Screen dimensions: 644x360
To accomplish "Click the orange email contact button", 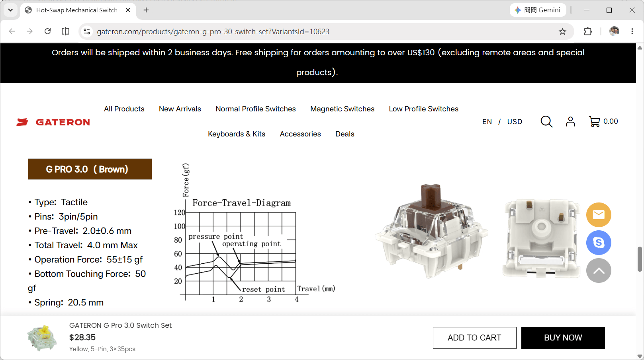I will (x=599, y=215).
